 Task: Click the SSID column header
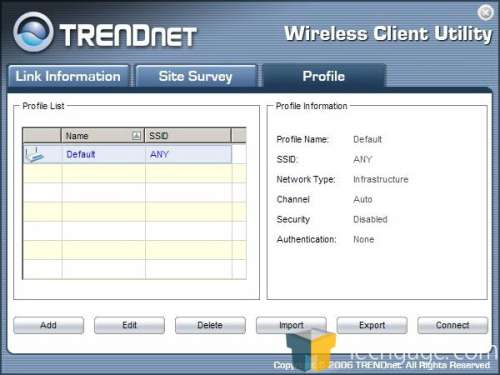coord(188,136)
